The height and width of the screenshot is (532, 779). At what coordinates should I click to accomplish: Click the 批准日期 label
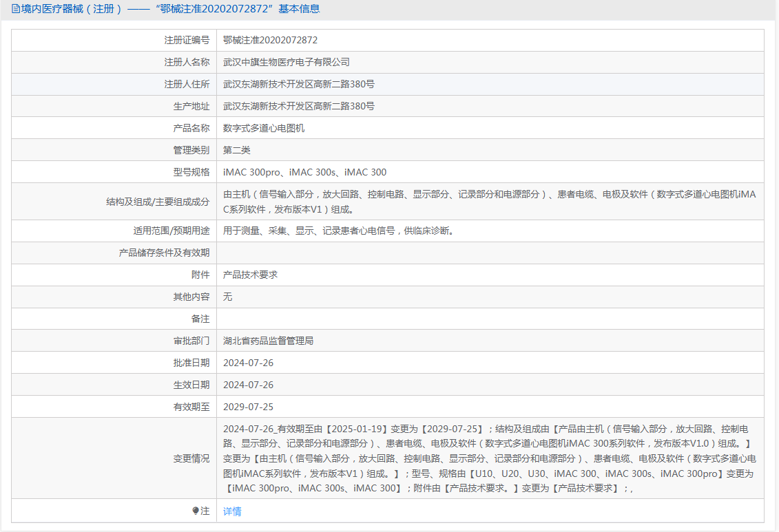click(x=191, y=363)
